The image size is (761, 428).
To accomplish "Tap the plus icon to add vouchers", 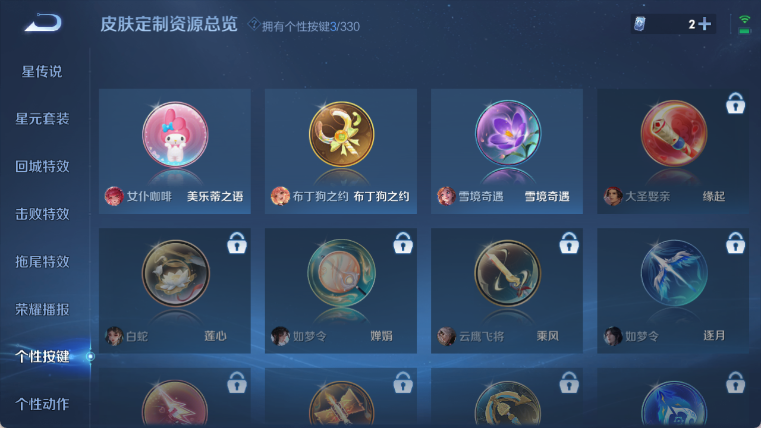I will pos(705,24).
